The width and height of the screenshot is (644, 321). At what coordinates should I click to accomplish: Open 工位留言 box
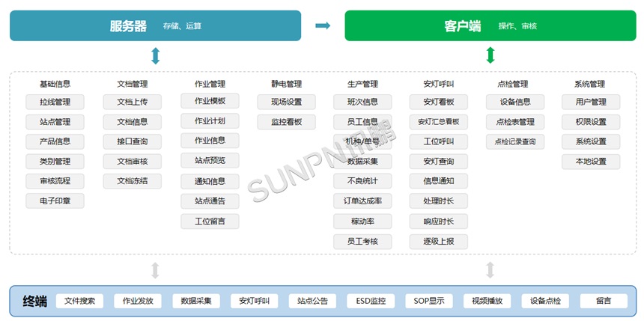coord(210,221)
